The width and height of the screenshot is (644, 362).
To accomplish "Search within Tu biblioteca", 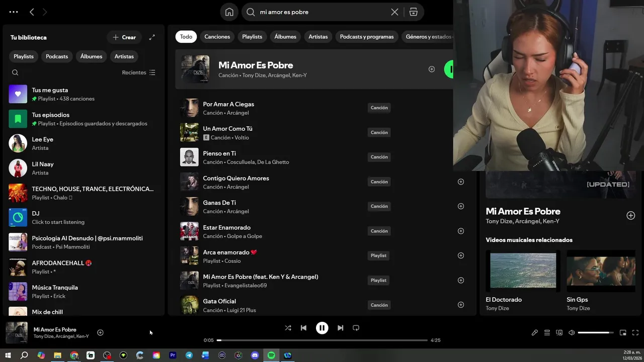I will point(15,72).
